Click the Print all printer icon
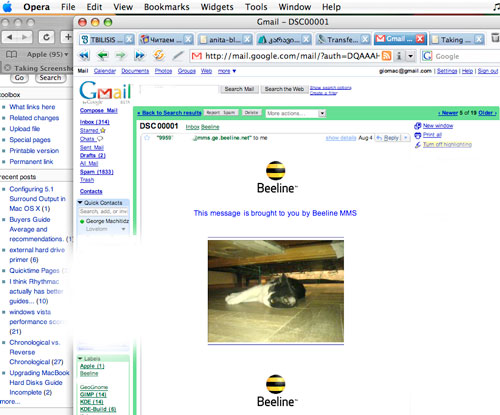 click(418, 135)
